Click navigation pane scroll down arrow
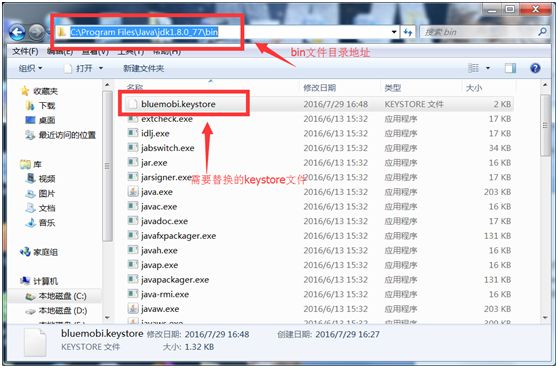 pyautogui.click(x=107, y=317)
